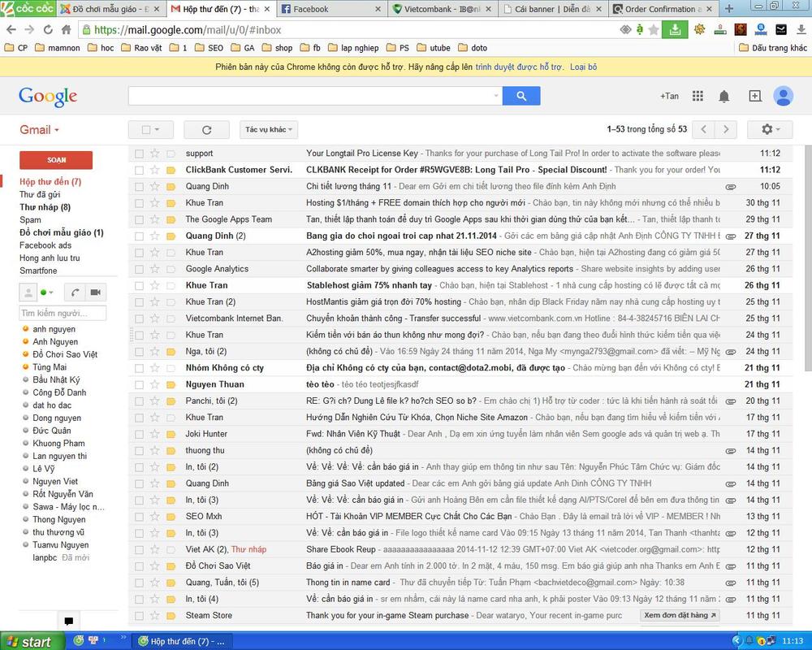
Task: Open the account profile avatar
Action: [783, 96]
